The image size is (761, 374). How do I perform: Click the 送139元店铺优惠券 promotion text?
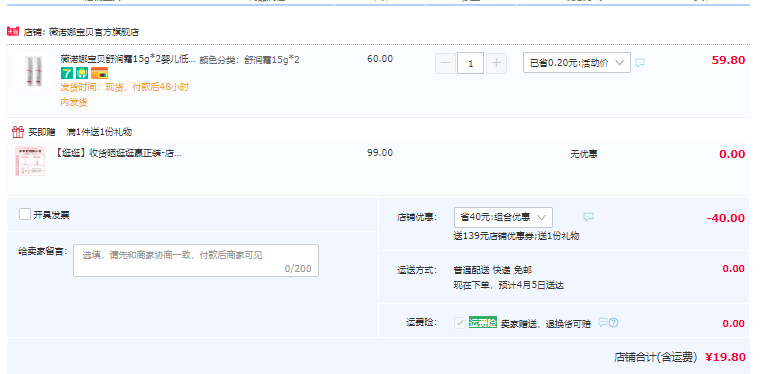494,236
